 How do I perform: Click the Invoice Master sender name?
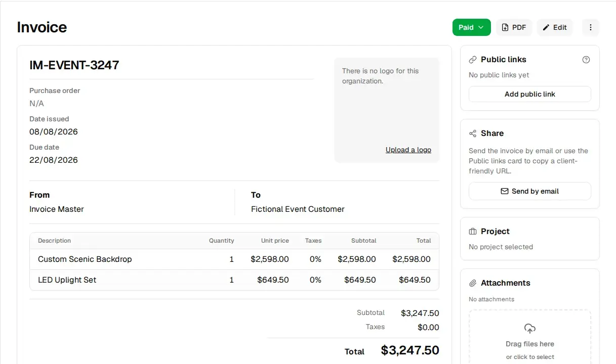pyautogui.click(x=57, y=209)
